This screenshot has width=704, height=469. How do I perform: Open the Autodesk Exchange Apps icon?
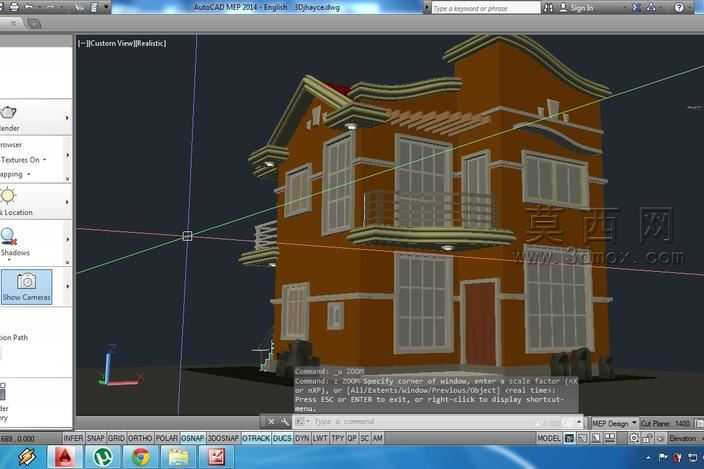(636, 7)
